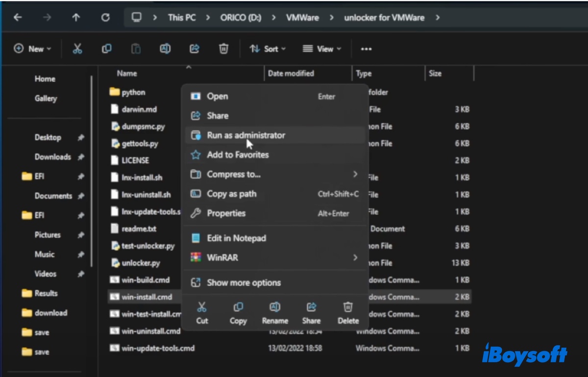Click Delete icon in context menu
Viewport: 588px width, 377px height.
(348, 312)
